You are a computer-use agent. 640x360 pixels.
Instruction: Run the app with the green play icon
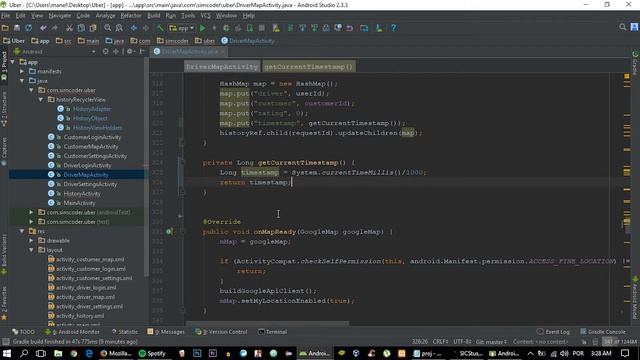pos(202,28)
